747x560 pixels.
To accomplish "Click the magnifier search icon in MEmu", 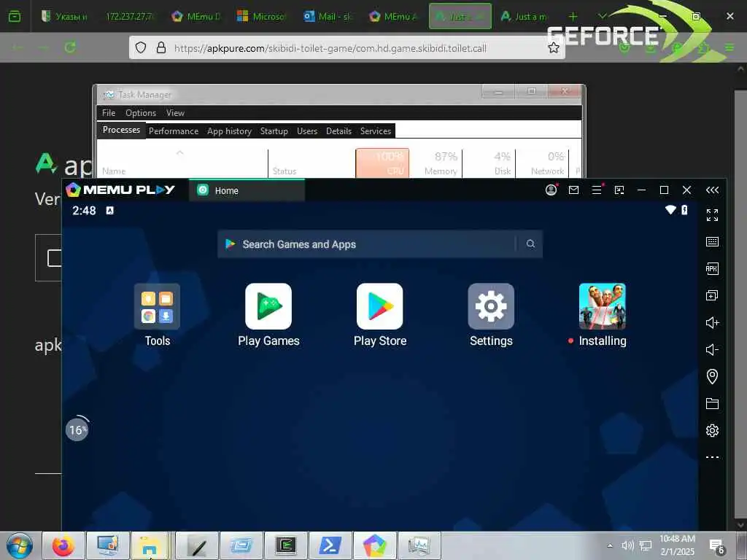I will coord(530,244).
